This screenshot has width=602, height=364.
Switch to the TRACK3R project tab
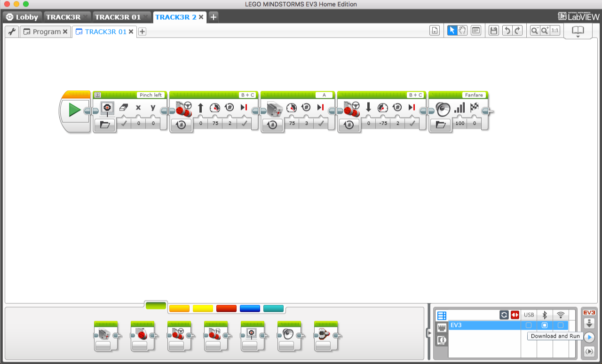(66, 17)
